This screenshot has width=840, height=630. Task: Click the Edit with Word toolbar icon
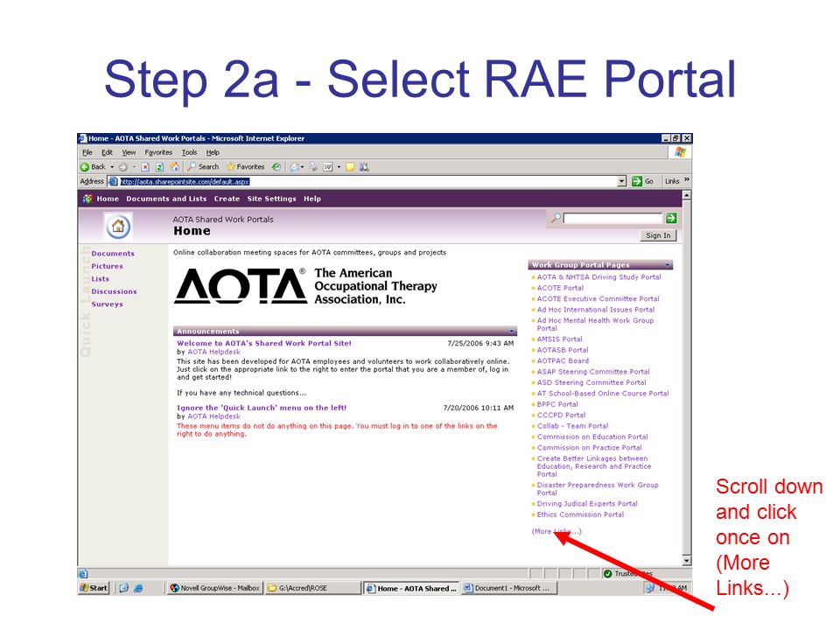point(327,166)
